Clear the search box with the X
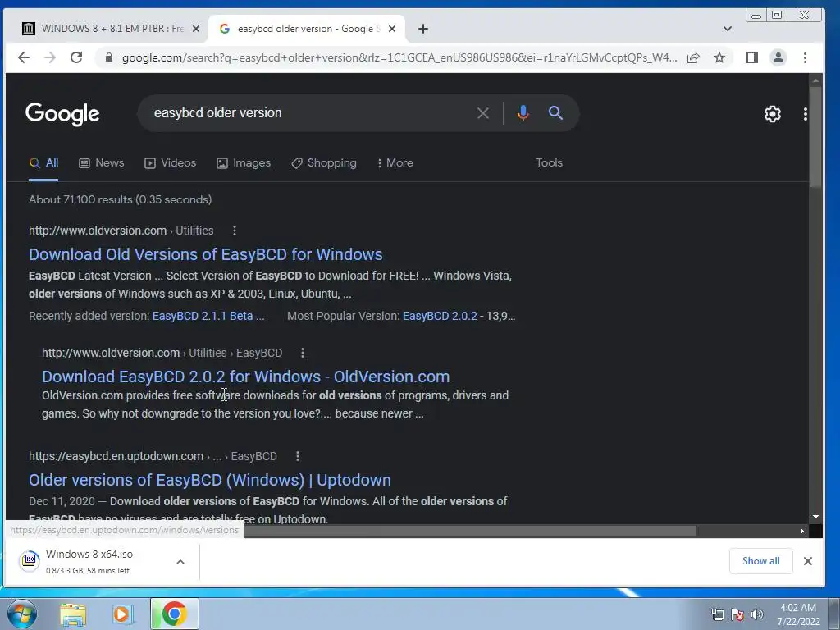This screenshot has width=840, height=630. (x=482, y=113)
